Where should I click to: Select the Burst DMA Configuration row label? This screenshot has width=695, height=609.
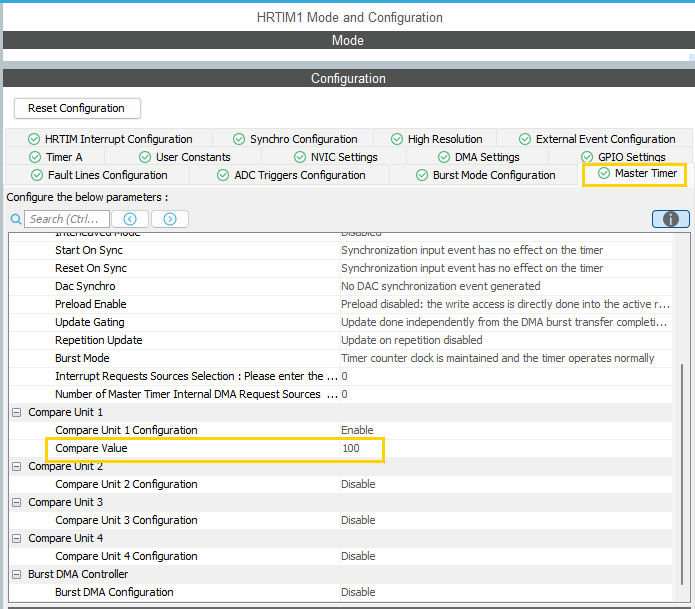(114, 592)
